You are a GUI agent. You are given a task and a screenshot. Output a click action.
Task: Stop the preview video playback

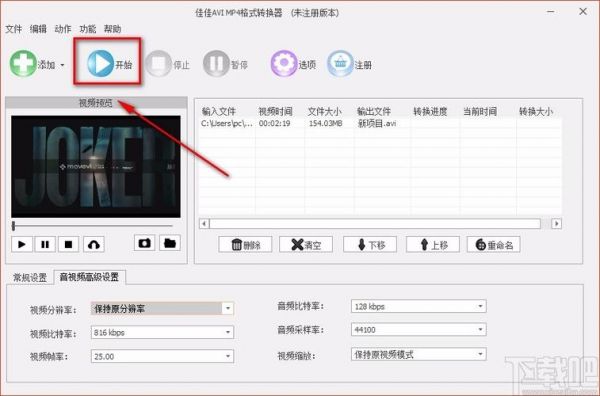68,244
